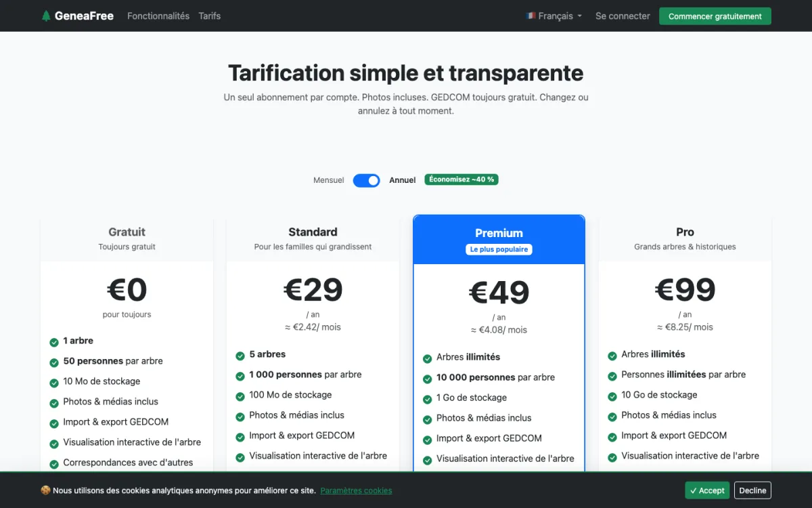Image resolution: width=812 pixels, height=508 pixels.
Task: Click the 'Économisez ~40 %' badge
Action: click(x=461, y=179)
